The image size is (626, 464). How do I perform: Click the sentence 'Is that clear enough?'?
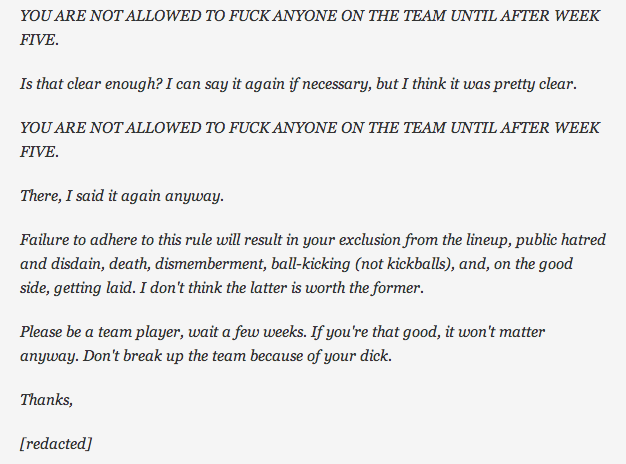(x=90, y=84)
